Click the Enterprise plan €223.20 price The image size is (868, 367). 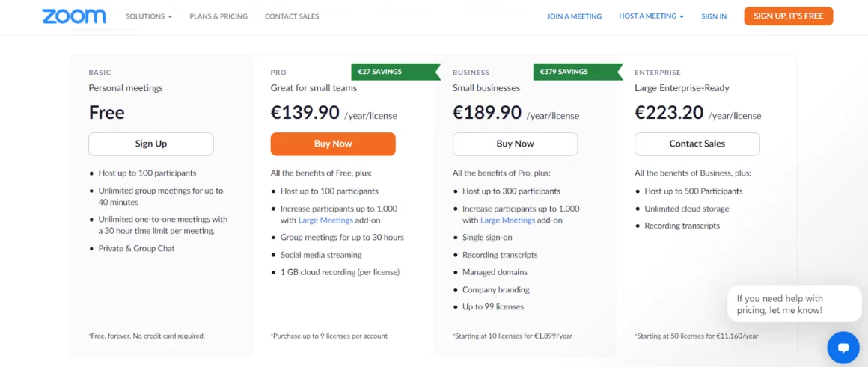pos(669,113)
